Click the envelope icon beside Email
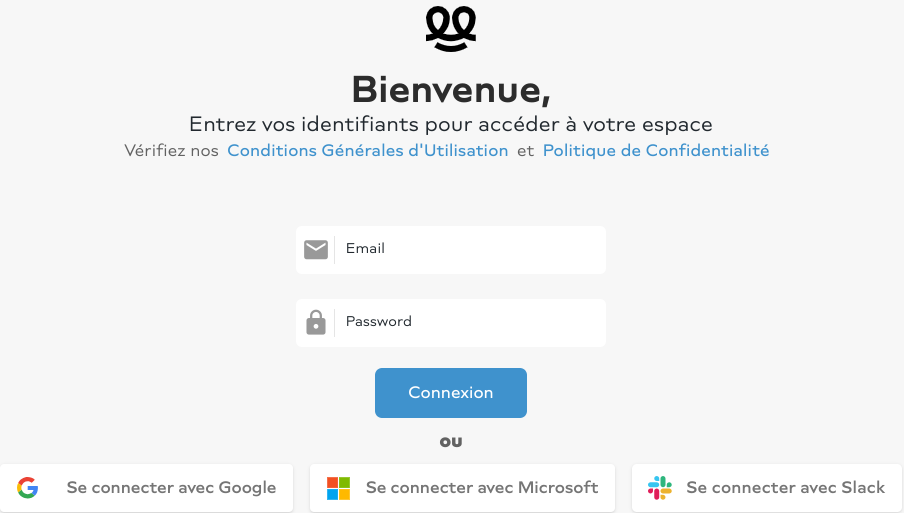 (316, 250)
